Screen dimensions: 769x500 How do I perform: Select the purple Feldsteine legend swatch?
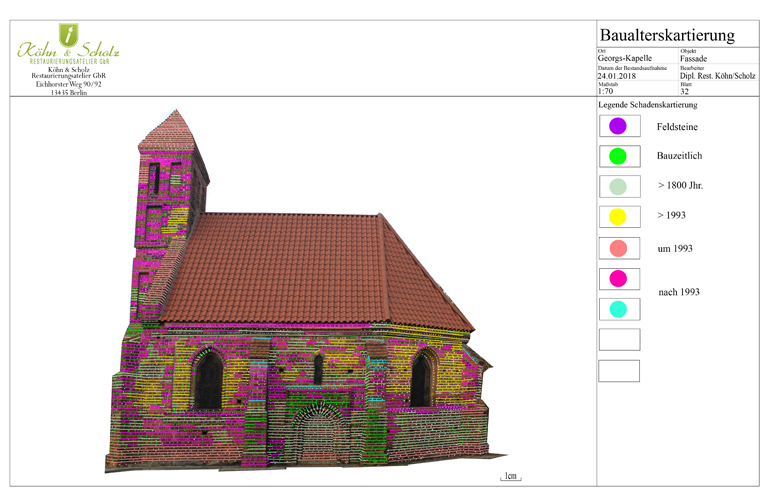pos(618,126)
